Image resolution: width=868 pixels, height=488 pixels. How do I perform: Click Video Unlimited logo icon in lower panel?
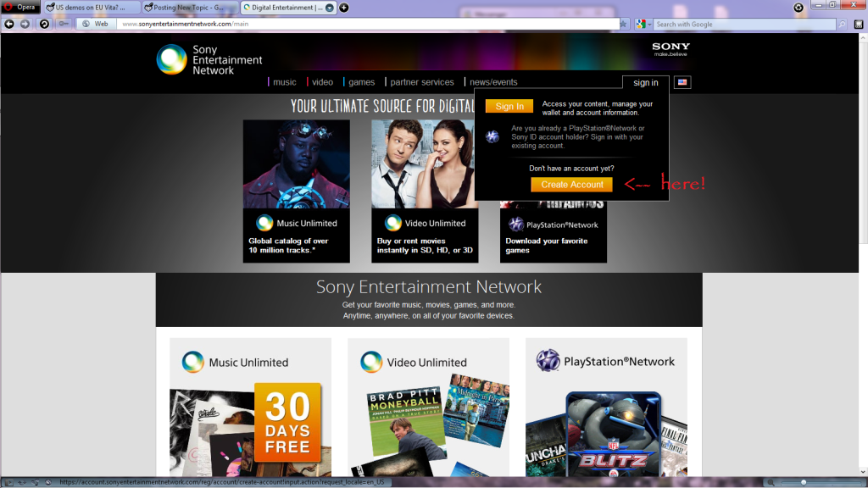click(x=371, y=362)
